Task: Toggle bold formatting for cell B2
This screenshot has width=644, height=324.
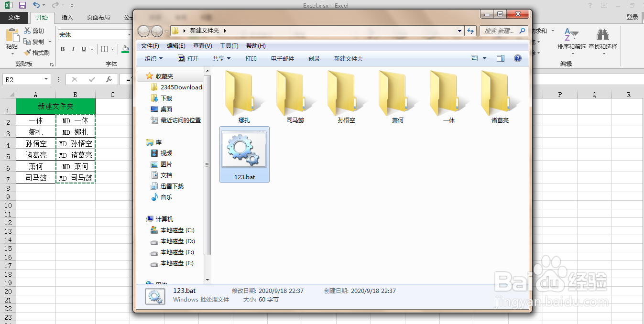Action: click(62, 49)
